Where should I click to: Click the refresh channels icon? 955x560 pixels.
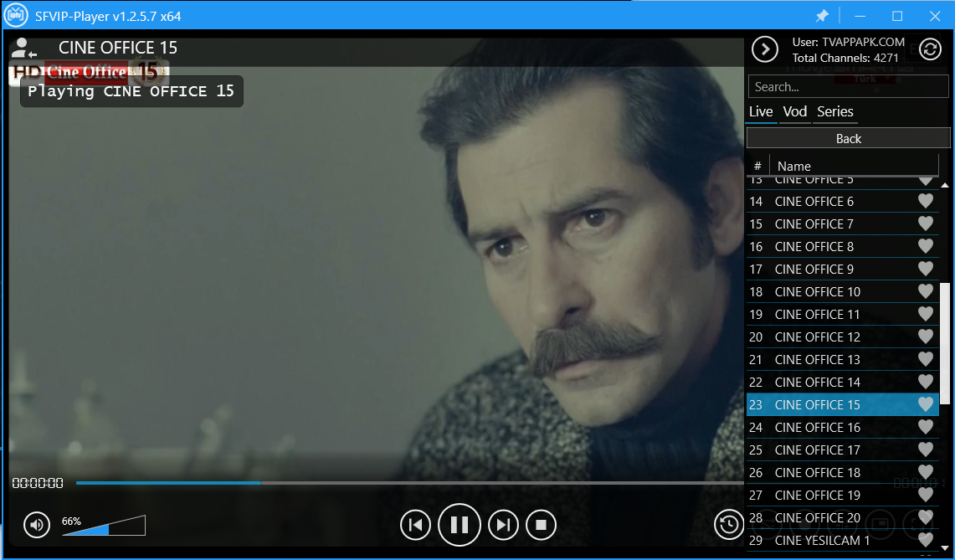[x=930, y=49]
